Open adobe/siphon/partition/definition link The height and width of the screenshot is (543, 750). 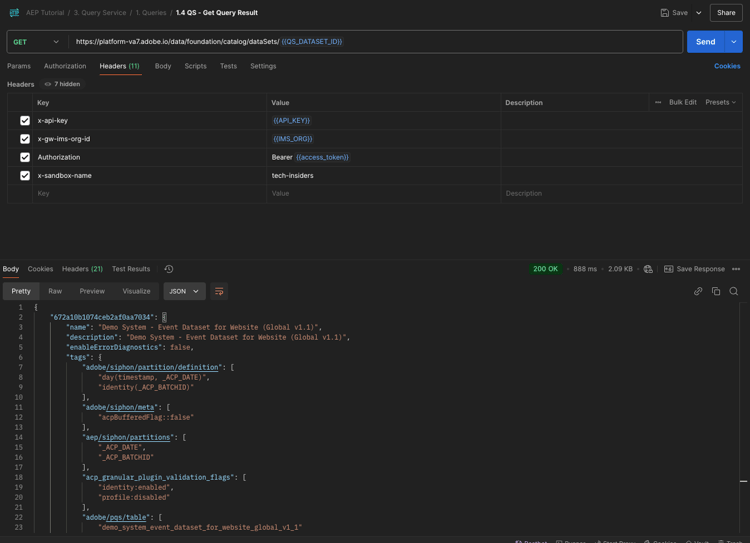(x=163, y=367)
